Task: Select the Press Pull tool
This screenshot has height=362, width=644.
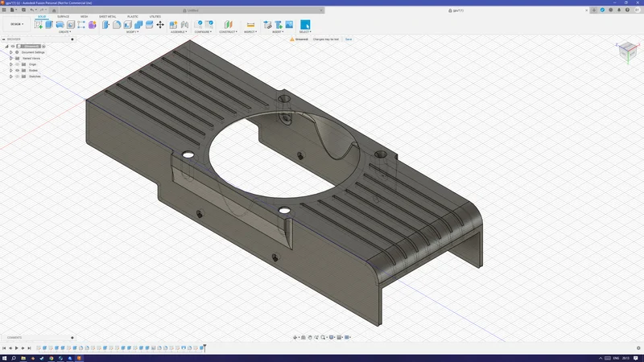Action: tap(105, 25)
